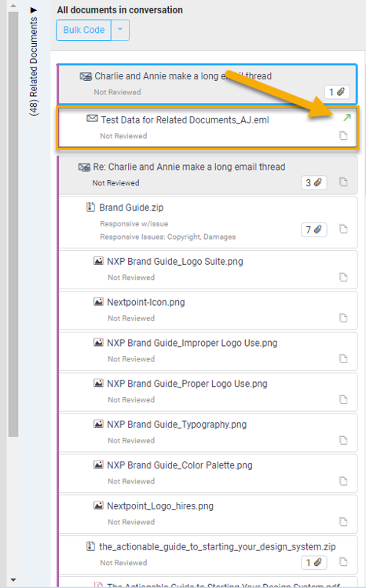Open the 1-attachment paperclip badge on Charlie and Annie thread
This screenshot has width=366, height=588.
click(337, 92)
